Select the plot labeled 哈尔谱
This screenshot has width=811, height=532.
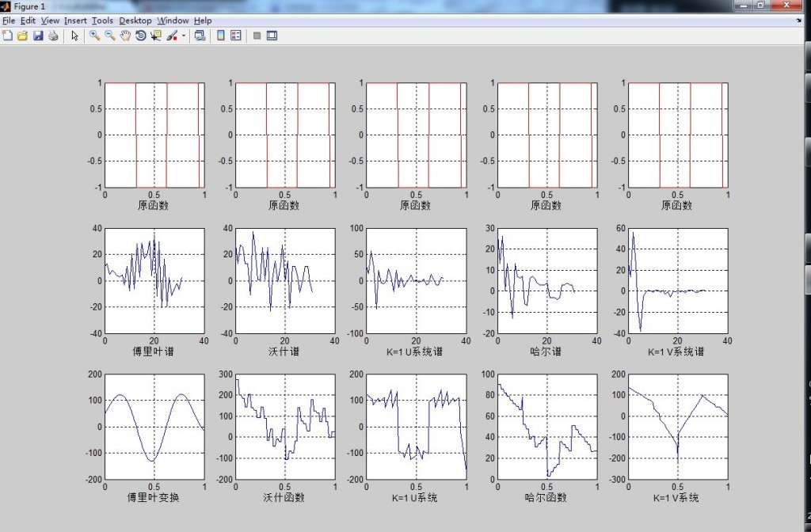[547, 281]
